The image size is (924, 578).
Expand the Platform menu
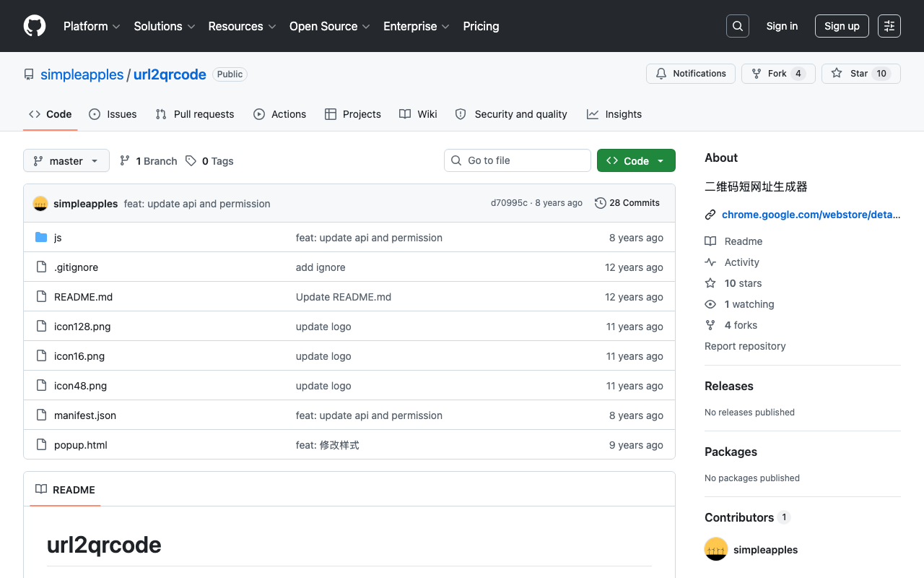click(x=92, y=26)
